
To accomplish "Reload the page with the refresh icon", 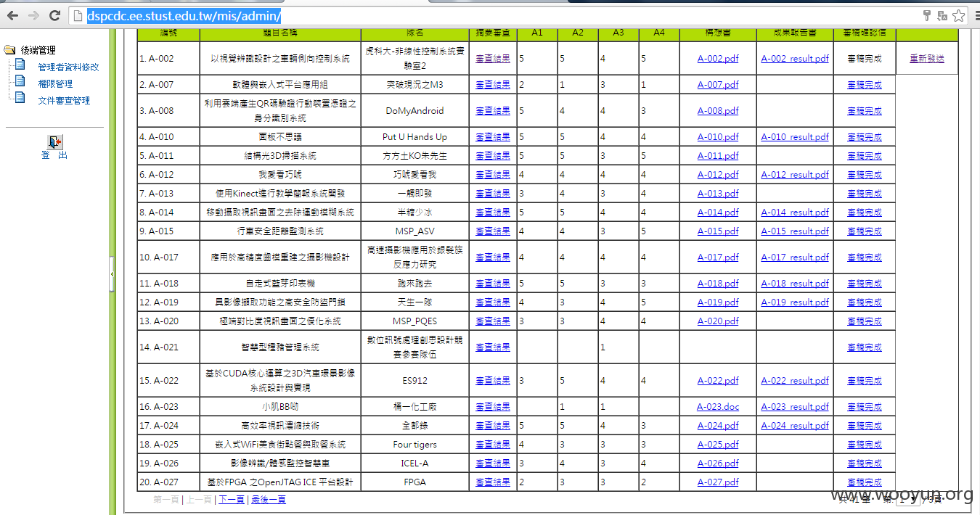I will (54, 15).
